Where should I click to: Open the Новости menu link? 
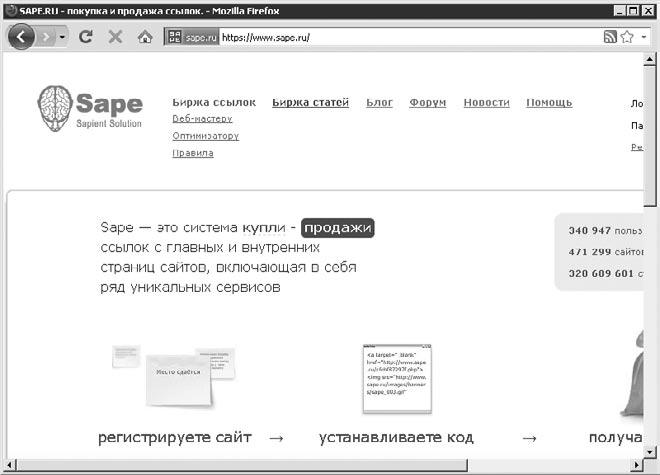[486, 102]
